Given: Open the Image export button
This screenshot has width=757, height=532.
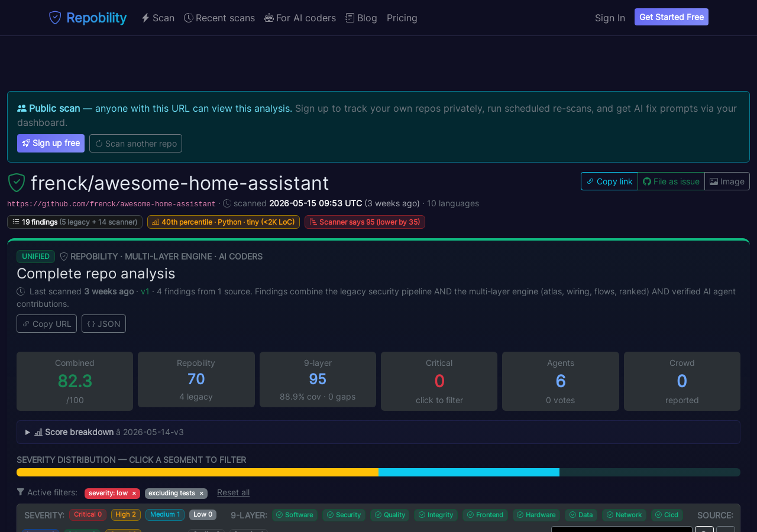Looking at the screenshot, I should (727, 181).
